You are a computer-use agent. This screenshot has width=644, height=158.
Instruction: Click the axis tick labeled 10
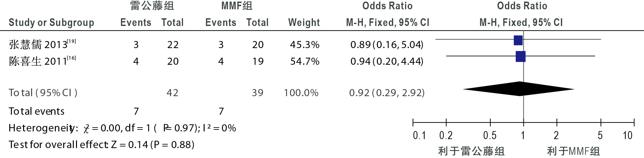pyautogui.click(x=628, y=136)
